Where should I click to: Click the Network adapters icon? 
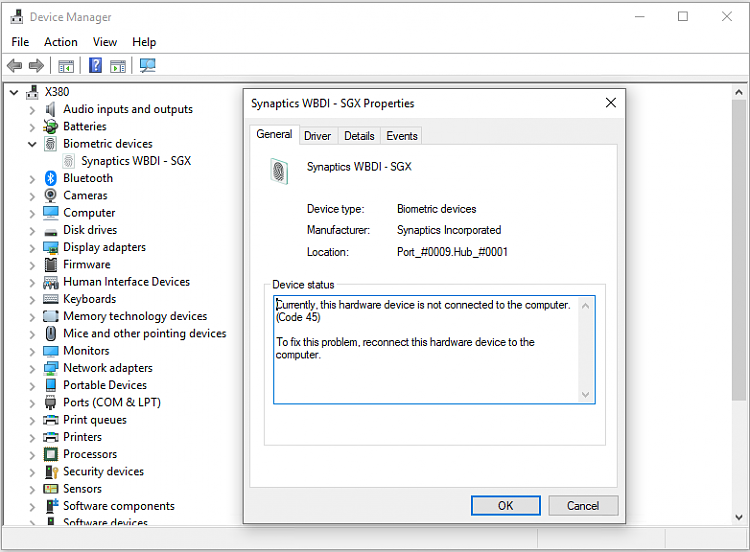click(x=51, y=368)
